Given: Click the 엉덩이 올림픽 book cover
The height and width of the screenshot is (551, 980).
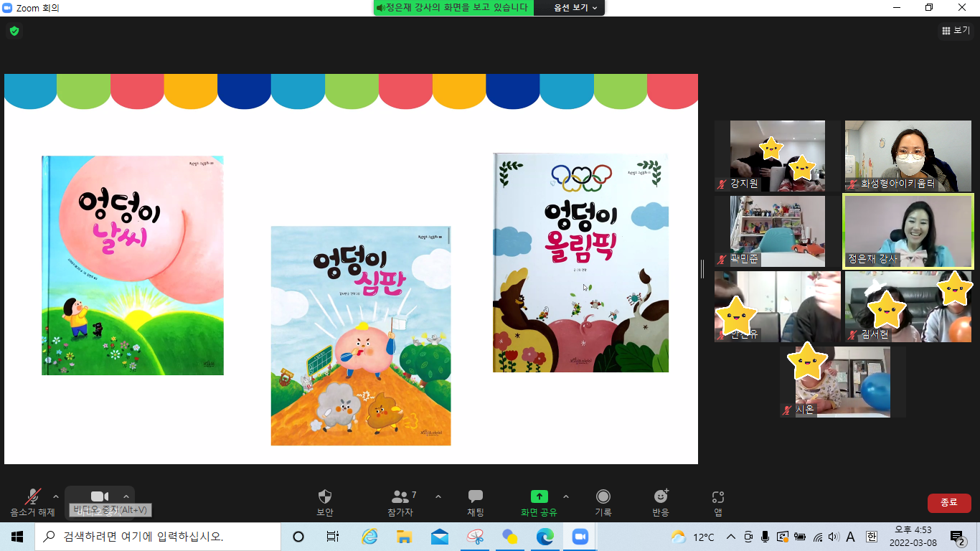Looking at the screenshot, I should [580, 263].
